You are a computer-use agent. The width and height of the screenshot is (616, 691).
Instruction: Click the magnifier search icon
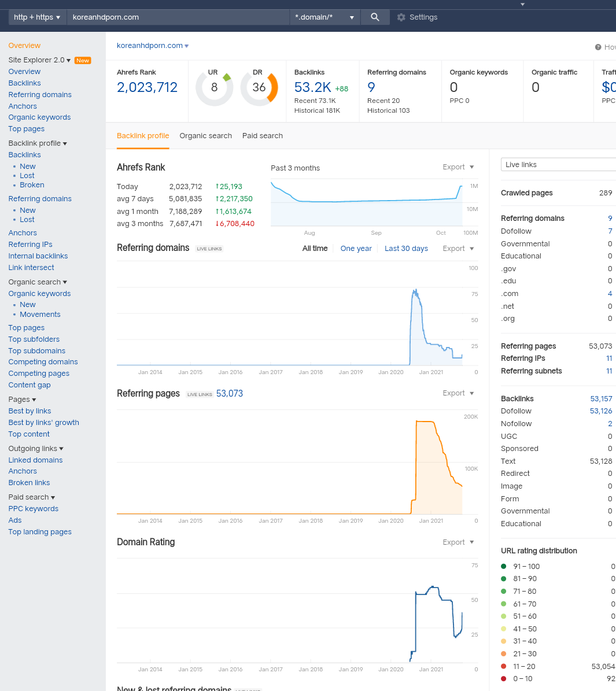(x=375, y=17)
